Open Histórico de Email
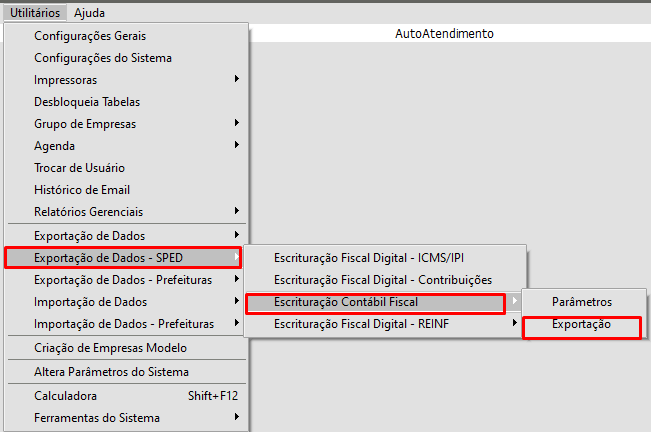This screenshot has height=432, width=651. coord(126,190)
